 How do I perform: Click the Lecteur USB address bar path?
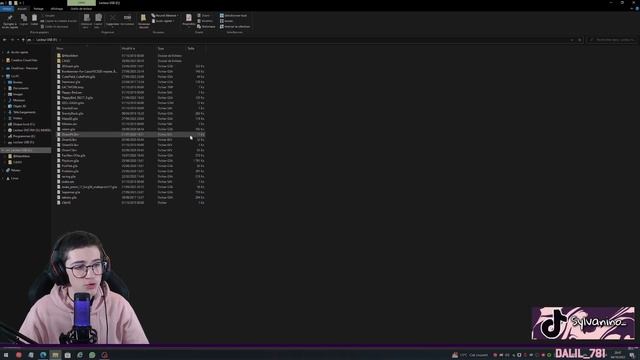coord(47,40)
